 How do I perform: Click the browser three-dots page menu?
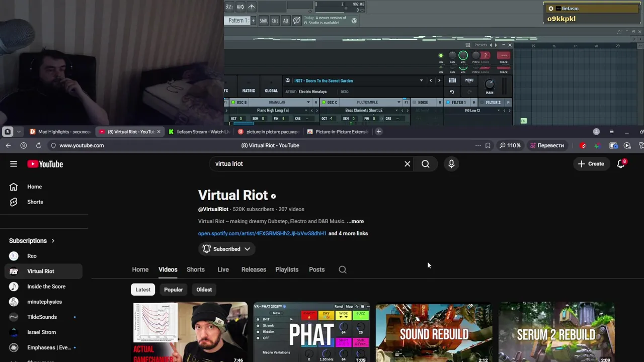tap(478, 145)
